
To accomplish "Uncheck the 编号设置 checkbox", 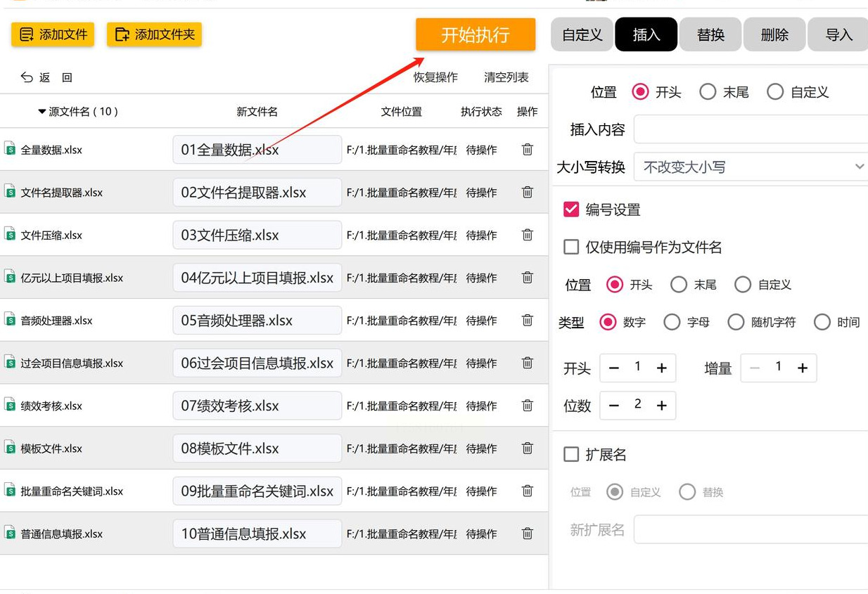I will [571, 209].
